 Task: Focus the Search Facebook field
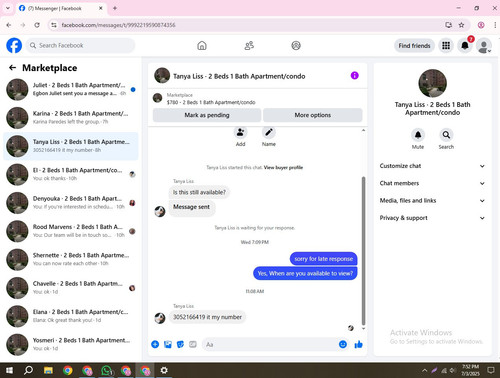coord(80,45)
